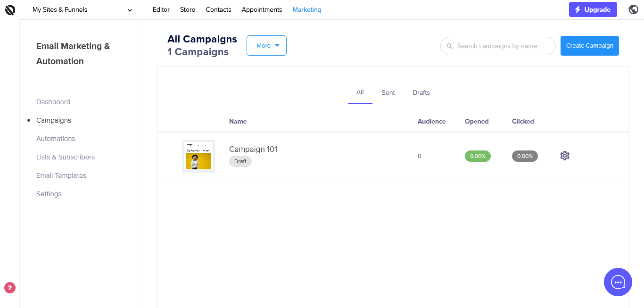Click the red help question mark icon

click(10, 288)
